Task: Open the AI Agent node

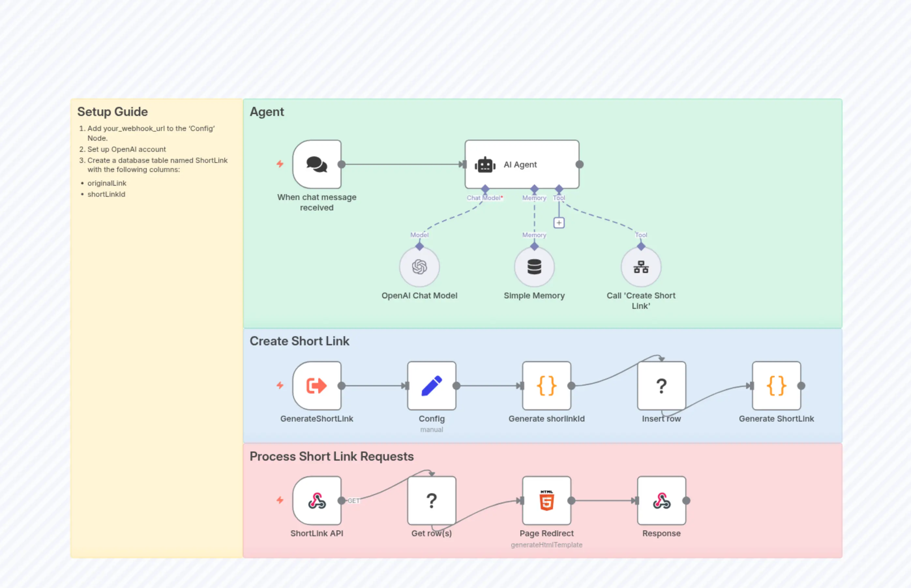Action: (521, 164)
